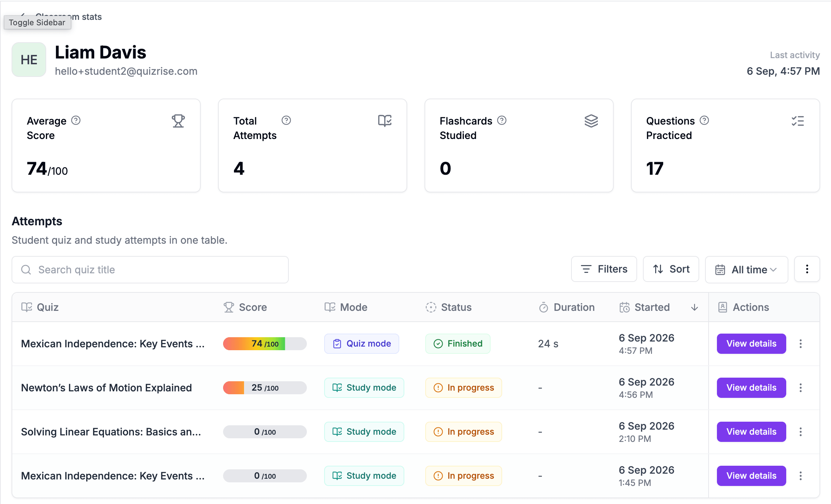This screenshot has width=831, height=504.
Task: Click the 25/100 score progress bar
Action: tap(265, 388)
